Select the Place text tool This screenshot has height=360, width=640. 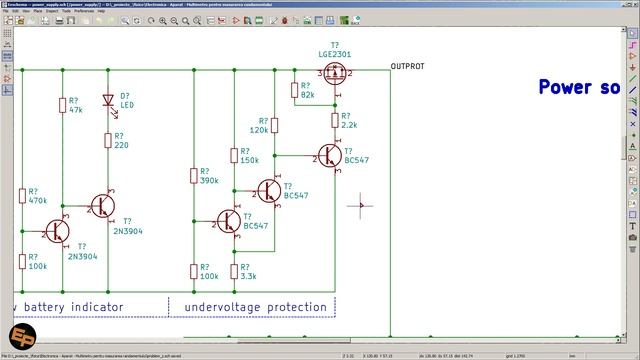click(x=633, y=226)
